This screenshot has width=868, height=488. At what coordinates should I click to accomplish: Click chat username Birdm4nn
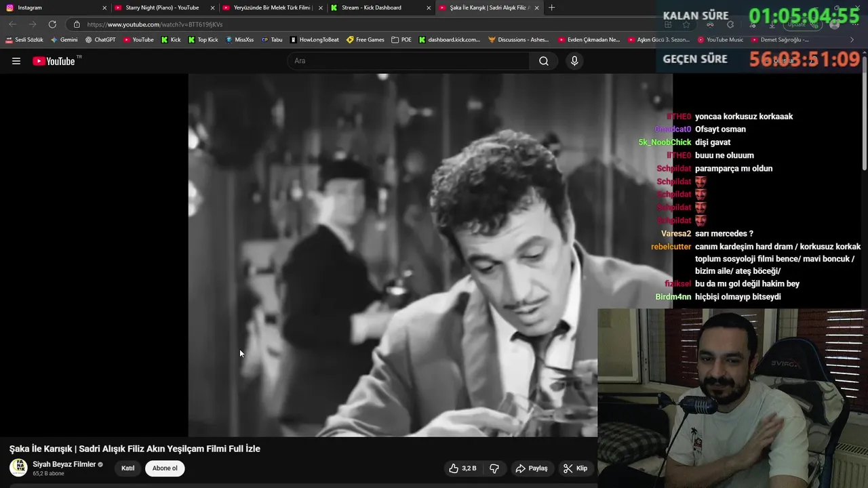click(x=673, y=297)
